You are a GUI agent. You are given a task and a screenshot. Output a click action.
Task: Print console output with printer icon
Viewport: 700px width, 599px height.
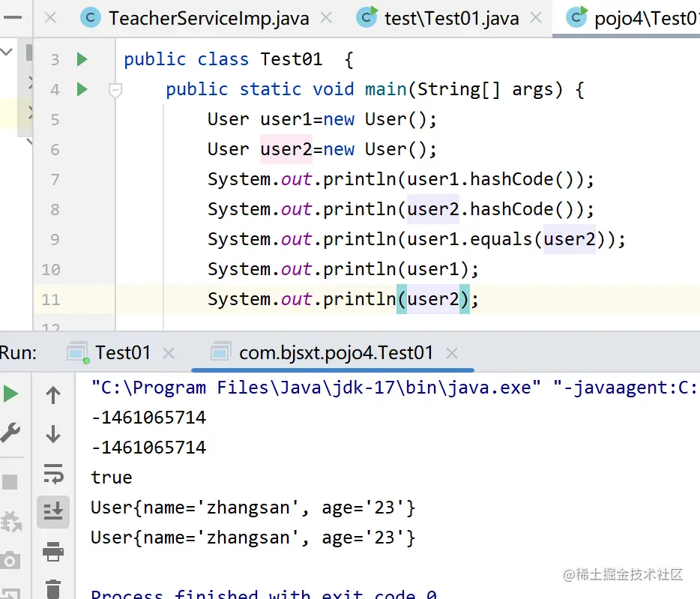click(x=53, y=551)
